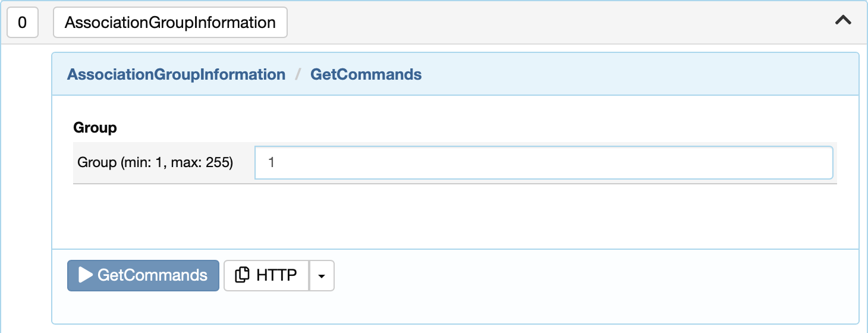This screenshot has width=868, height=333.
Task: Click the empty panel body below the Group row
Action: coord(455,216)
